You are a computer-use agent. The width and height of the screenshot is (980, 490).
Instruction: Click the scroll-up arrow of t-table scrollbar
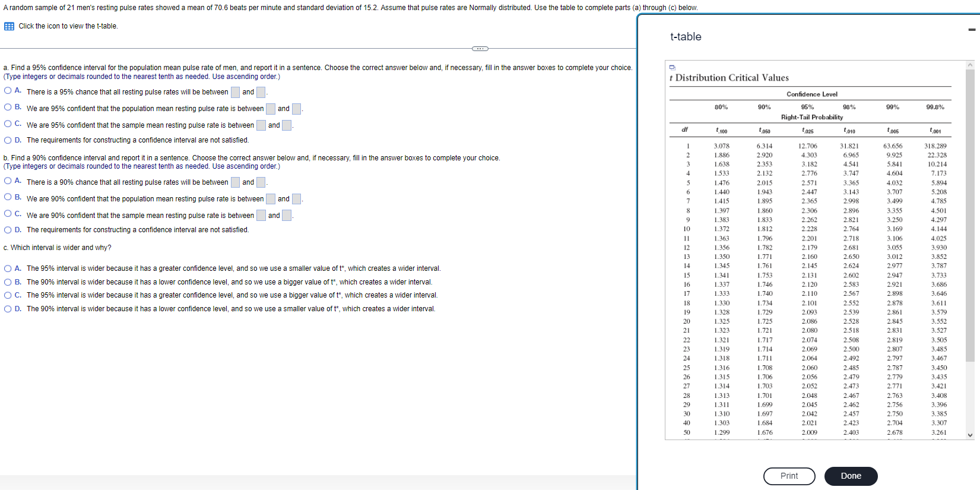971,65
